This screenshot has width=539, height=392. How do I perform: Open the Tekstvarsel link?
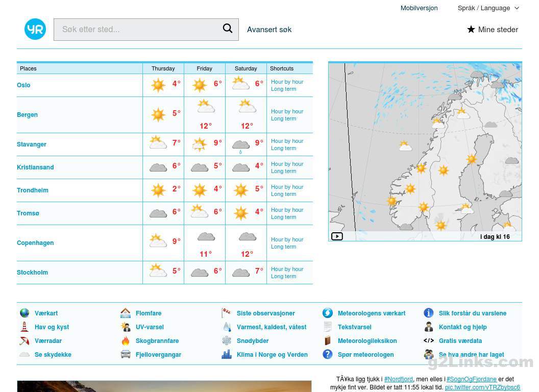[354, 327]
